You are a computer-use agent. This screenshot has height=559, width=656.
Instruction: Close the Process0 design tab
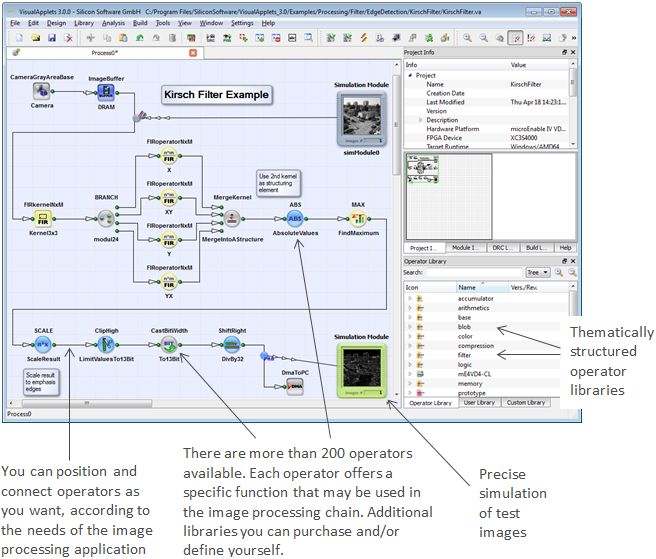coord(193,53)
